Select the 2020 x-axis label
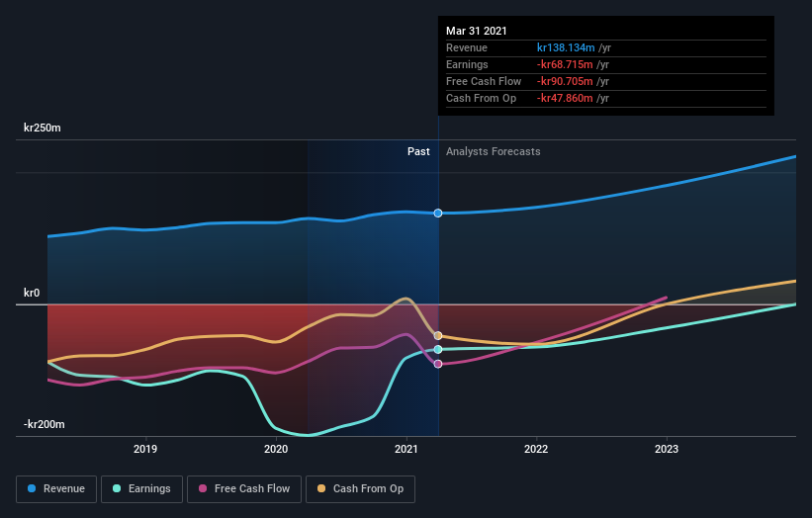The image size is (812, 518). (x=276, y=449)
